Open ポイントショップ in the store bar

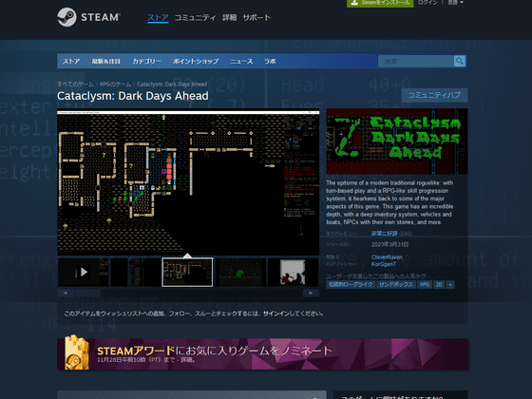pos(196,62)
